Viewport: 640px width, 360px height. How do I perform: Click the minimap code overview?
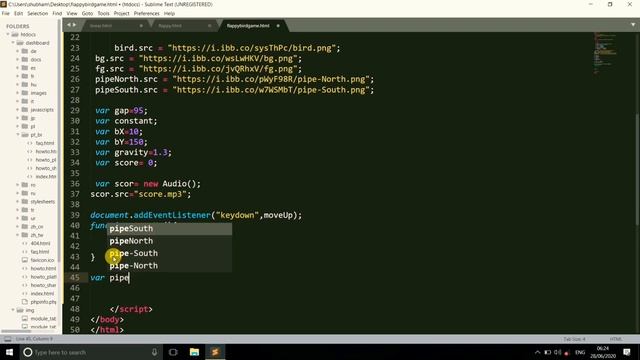(x=606, y=53)
